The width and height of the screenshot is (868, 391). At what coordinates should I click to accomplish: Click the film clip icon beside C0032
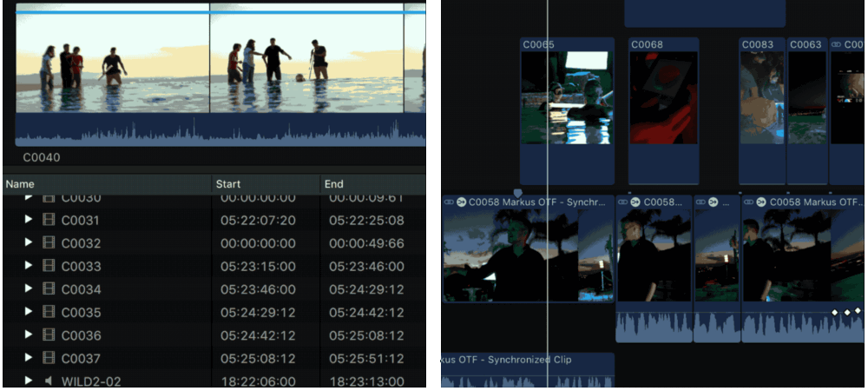click(x=49, y=242)
